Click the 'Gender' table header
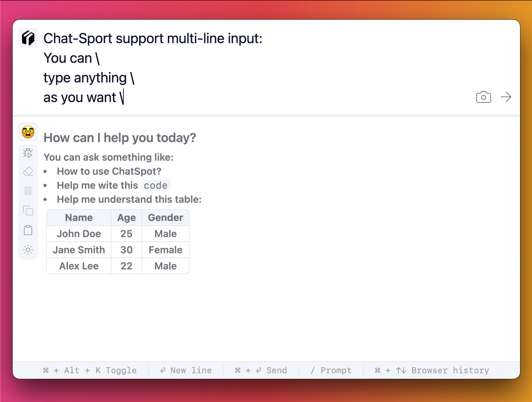 click(x=165, y=217)
